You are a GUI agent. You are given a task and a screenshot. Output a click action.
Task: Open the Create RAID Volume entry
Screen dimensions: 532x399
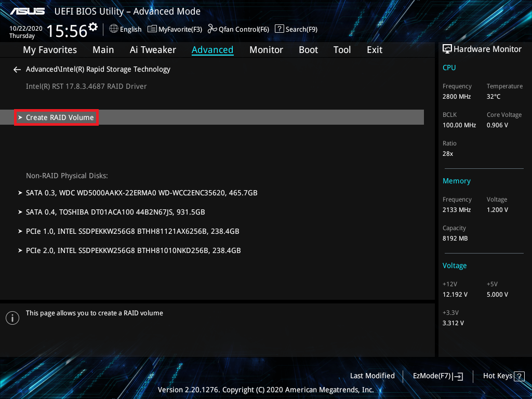coord(60,117)
